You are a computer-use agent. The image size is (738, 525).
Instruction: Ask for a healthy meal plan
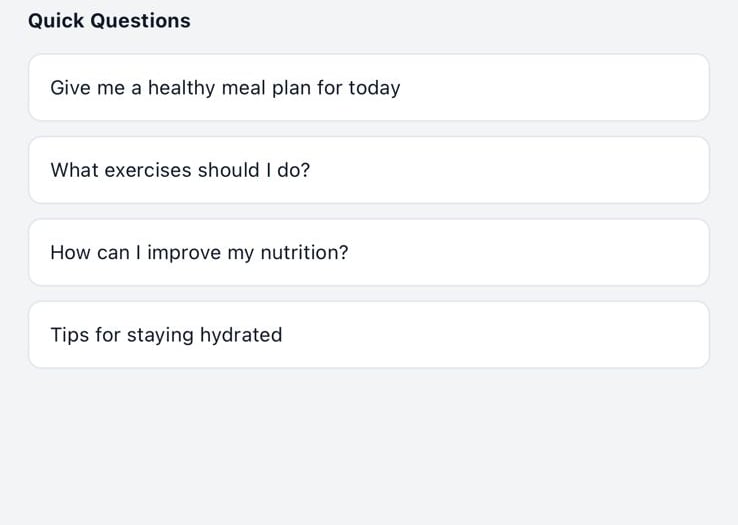pyautogui.click(x=368, y=88)
